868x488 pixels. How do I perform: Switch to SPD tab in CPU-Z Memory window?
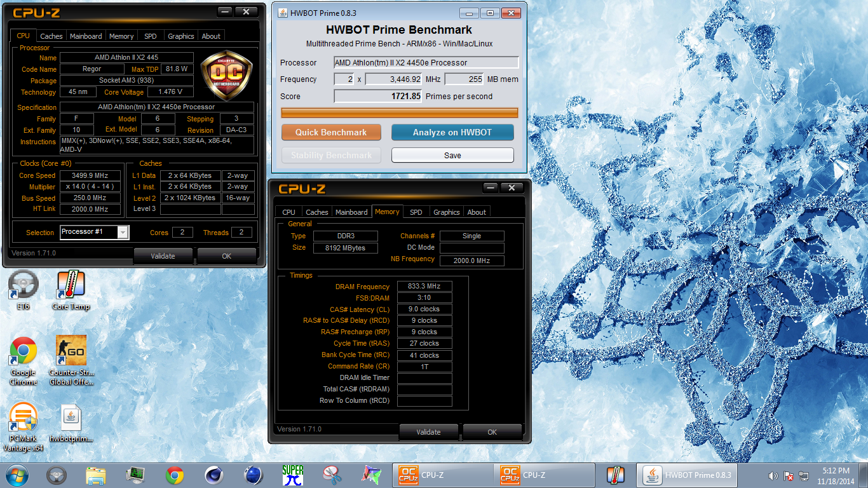pos(416,212)
